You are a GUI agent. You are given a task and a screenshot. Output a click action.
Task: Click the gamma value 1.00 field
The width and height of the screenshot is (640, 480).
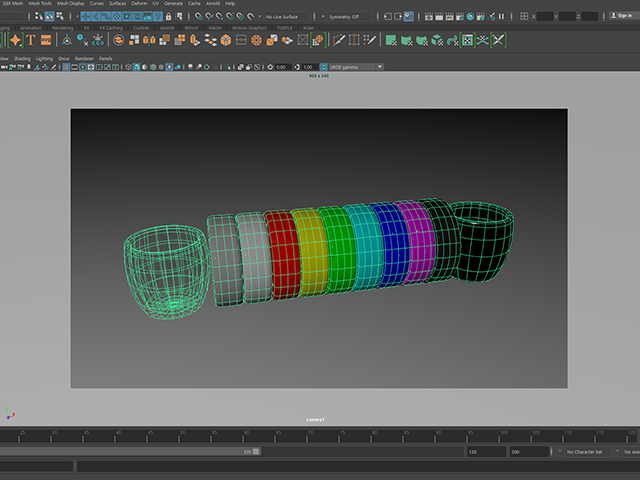(x=309, y=67)
